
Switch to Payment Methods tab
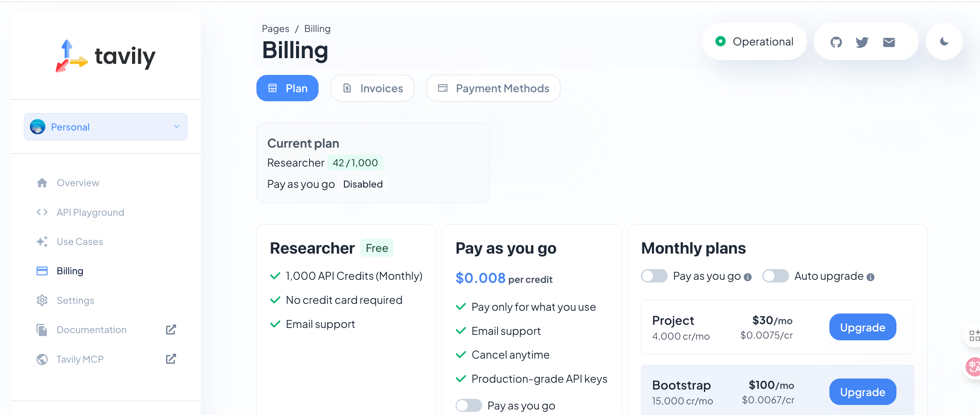coord(493,88)
